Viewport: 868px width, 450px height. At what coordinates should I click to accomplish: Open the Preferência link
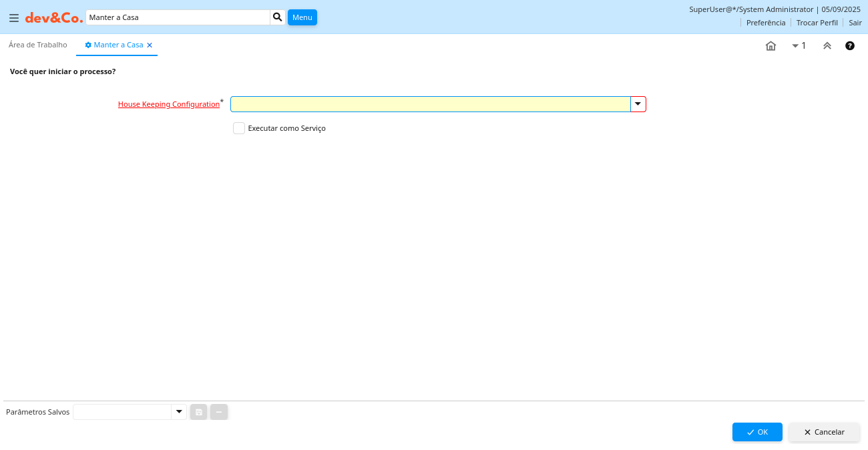765,23
